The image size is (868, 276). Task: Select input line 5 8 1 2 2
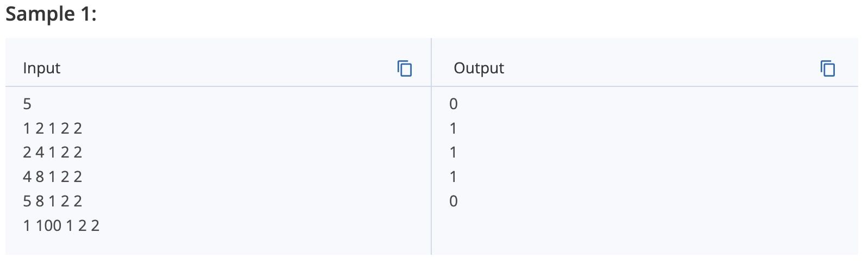pyautogui.click(x=53, y=201)
